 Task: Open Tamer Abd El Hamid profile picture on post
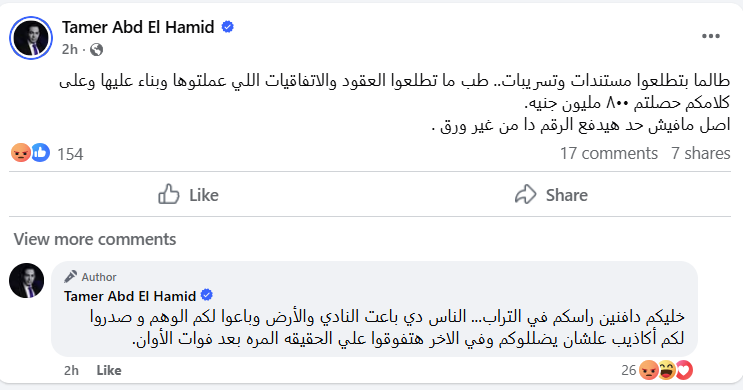(x=31, y=38)
